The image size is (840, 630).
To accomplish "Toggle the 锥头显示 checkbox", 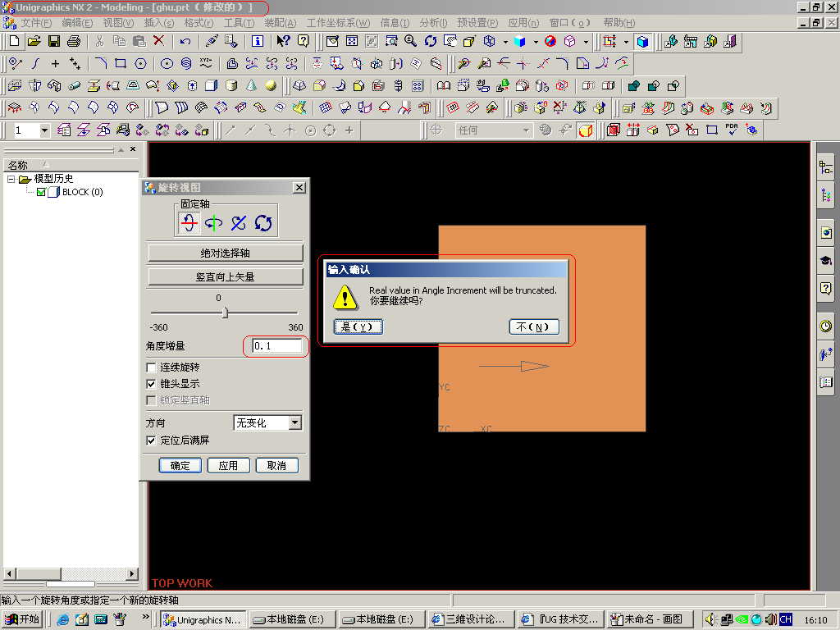I will (x=151, y=384).
